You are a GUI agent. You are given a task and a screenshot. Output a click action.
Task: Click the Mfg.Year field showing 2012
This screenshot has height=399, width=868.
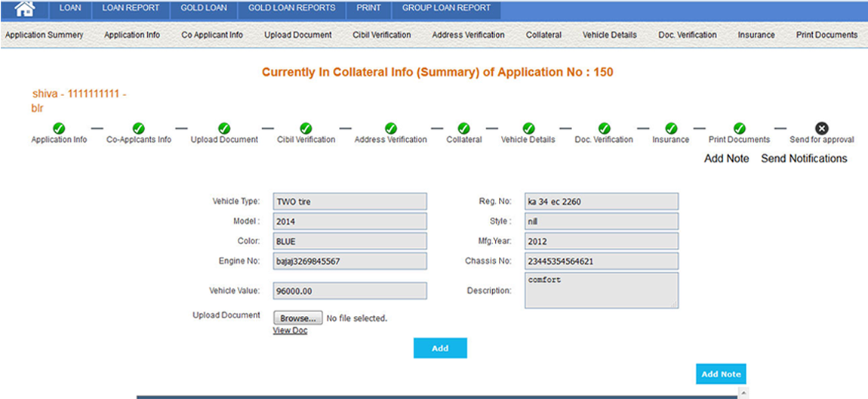click(x=602, y=241)
